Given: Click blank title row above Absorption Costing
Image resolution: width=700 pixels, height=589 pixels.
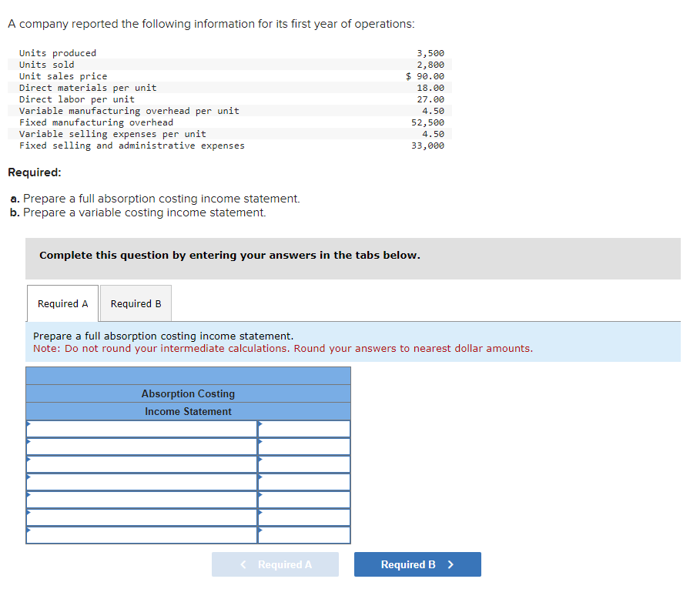Looking at the screenshot, I should [188, 376].
